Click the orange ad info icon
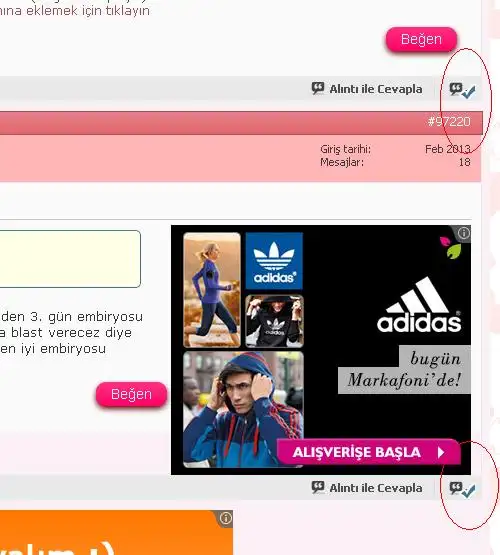Viewport: 500px width, 555px height. coord(225,518)
